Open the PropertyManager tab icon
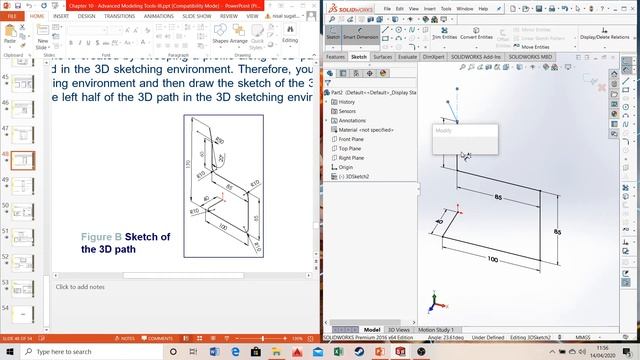 point(343,73)
